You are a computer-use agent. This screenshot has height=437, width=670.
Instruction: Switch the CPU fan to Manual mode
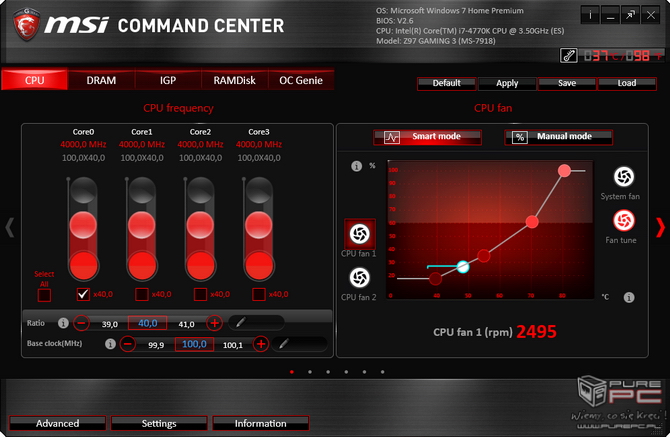click(x=558, y=137)
